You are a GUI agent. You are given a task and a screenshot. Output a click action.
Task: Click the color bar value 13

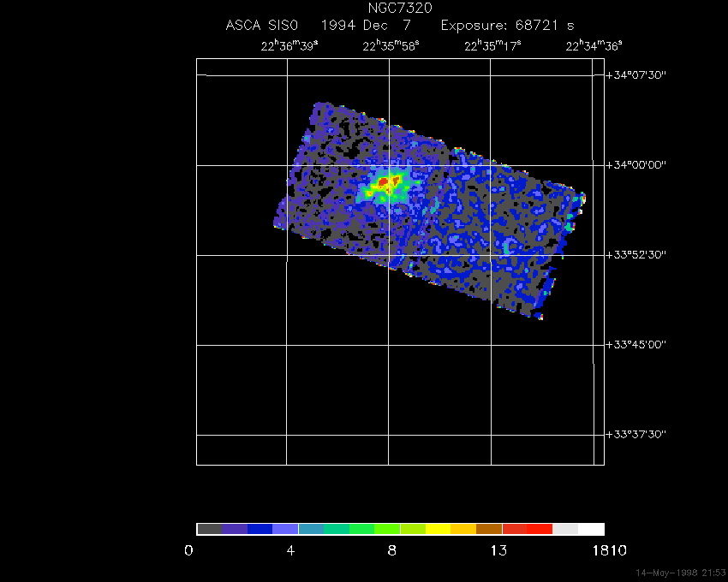[498, 551]
